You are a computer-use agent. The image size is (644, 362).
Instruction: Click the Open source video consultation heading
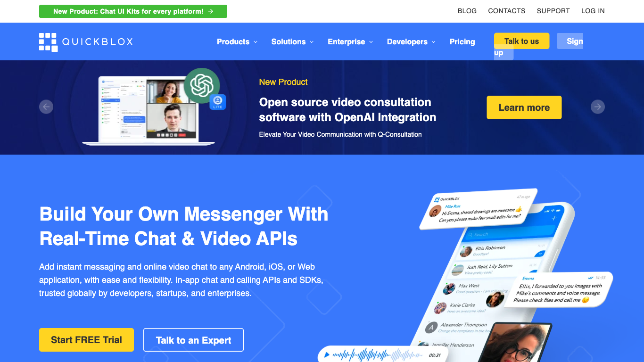[x=347, y=110]
